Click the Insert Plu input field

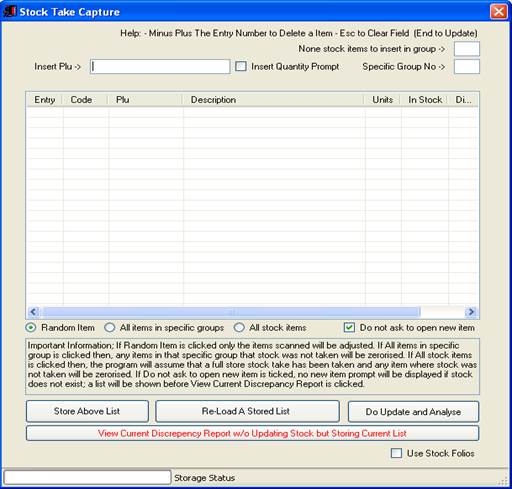coord(160,67)
